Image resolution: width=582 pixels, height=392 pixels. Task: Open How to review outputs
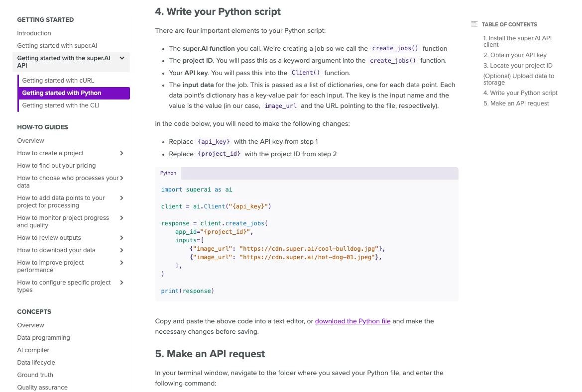[49, 238]
